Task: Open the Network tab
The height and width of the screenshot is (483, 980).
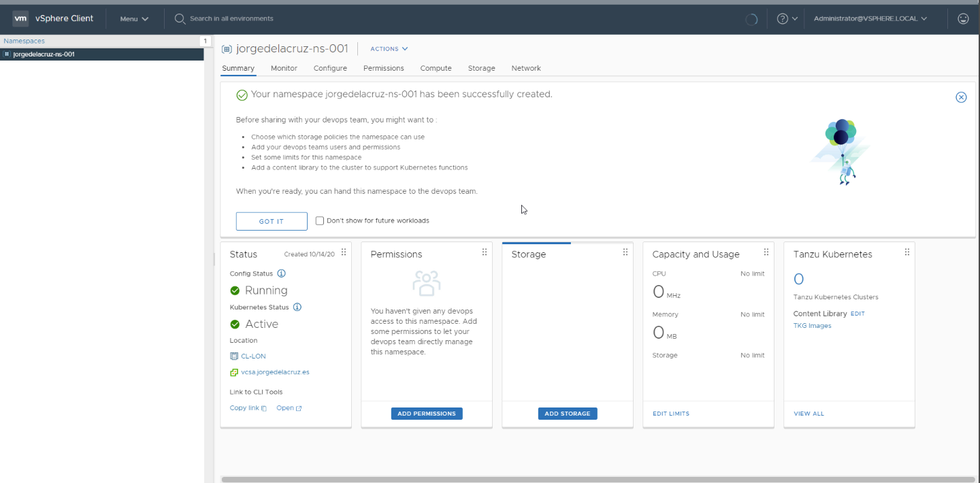Action: point(526,68)
